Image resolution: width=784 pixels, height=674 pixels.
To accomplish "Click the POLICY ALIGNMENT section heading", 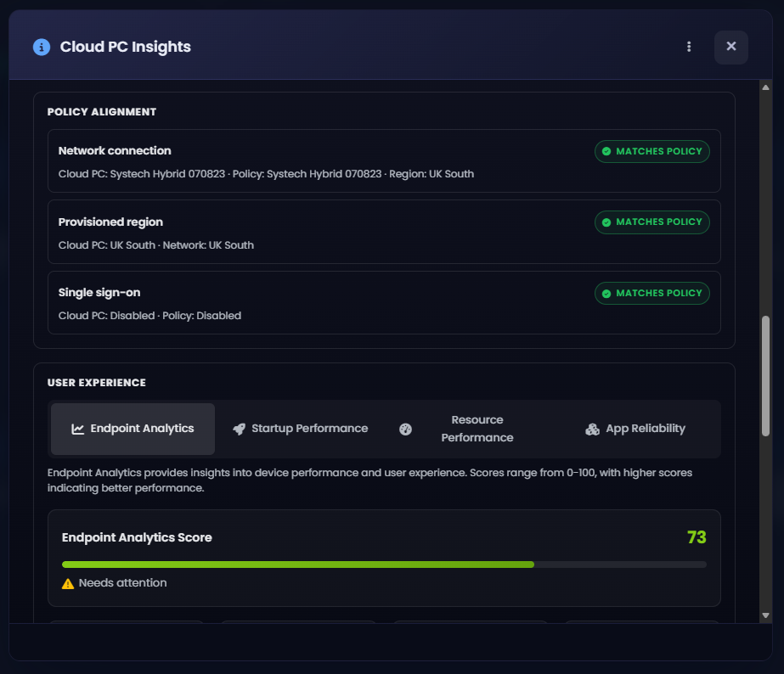I will pos(101,112).
